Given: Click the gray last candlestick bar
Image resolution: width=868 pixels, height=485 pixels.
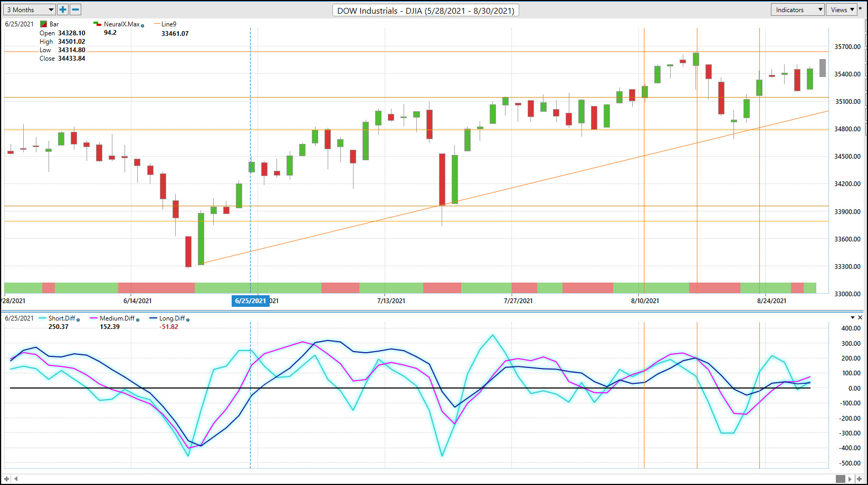Looking at the screenshot, I should pos(823,68).
